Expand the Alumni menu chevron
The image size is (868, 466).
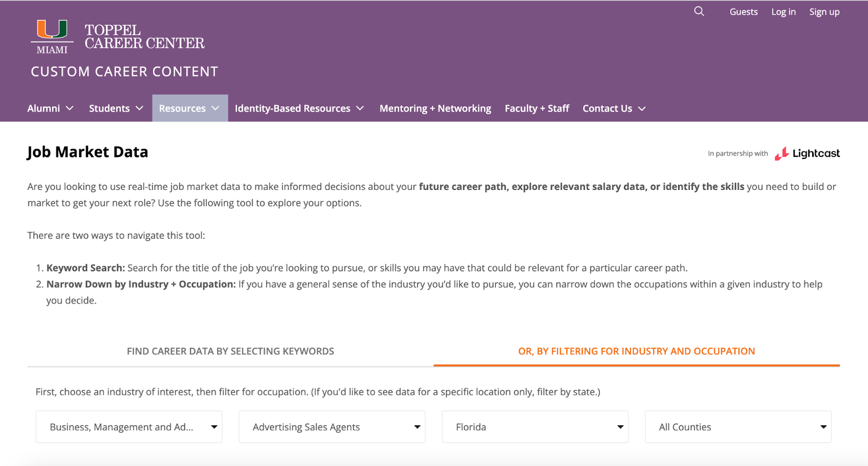click(69, 108)
